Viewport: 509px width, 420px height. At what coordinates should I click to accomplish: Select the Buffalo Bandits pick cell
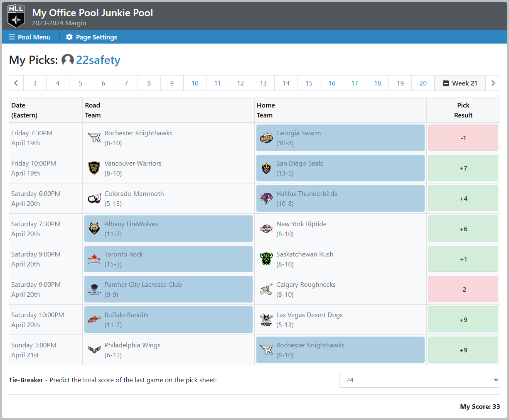(168, 320)
